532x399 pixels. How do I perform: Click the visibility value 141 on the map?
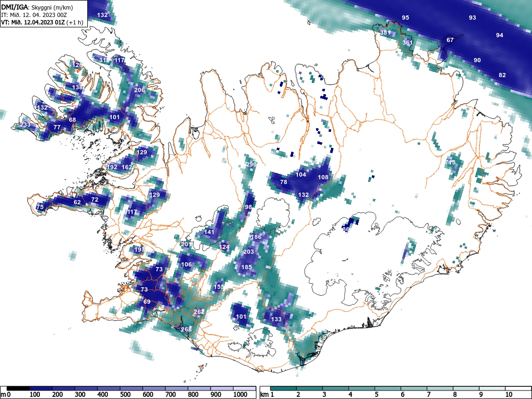(209, 232)
